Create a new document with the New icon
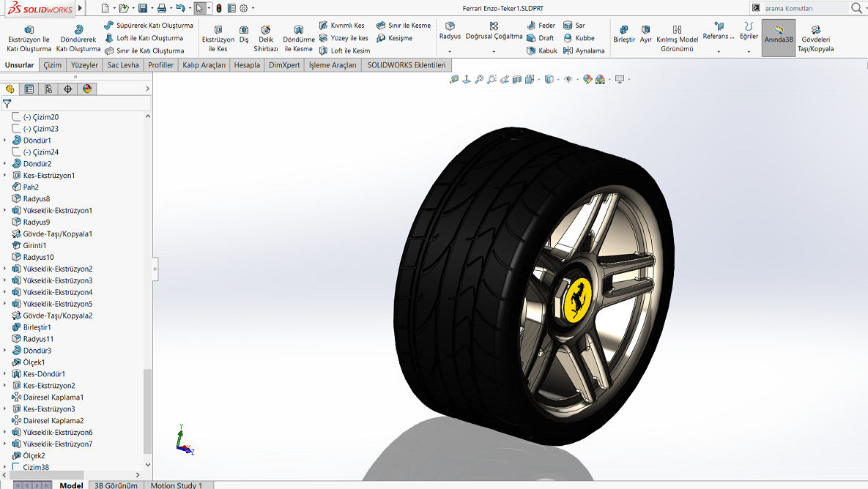 click(x=105, y=8)
